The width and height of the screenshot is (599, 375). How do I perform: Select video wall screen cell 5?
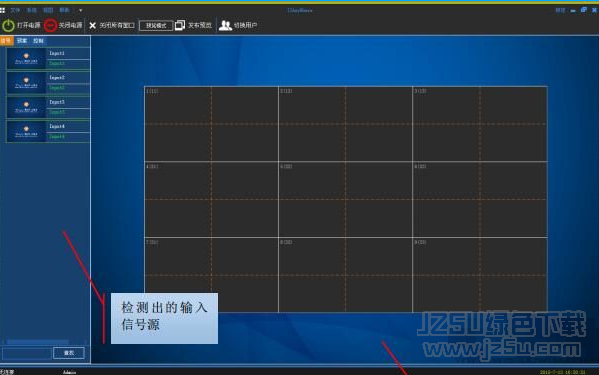(x=345, y=199)
